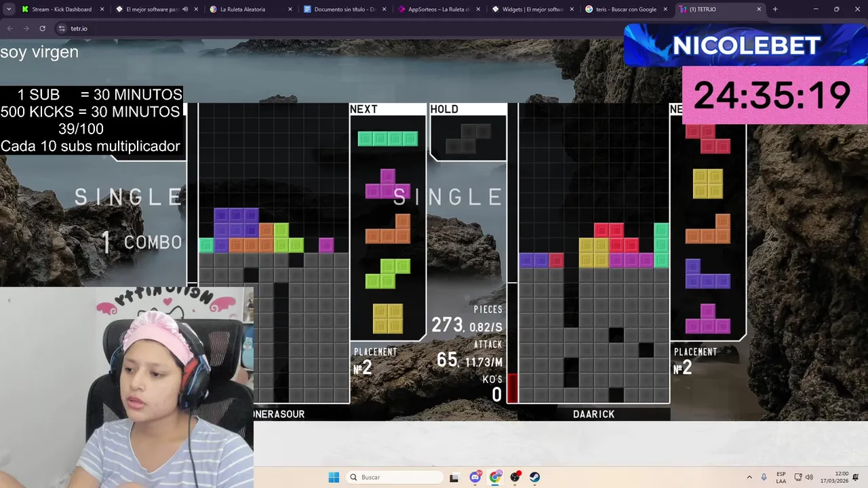Click the red Z piece in right NEXT queue
This screenshot has height=488, width=868.
pyautogui.click(x=708, y=139)
